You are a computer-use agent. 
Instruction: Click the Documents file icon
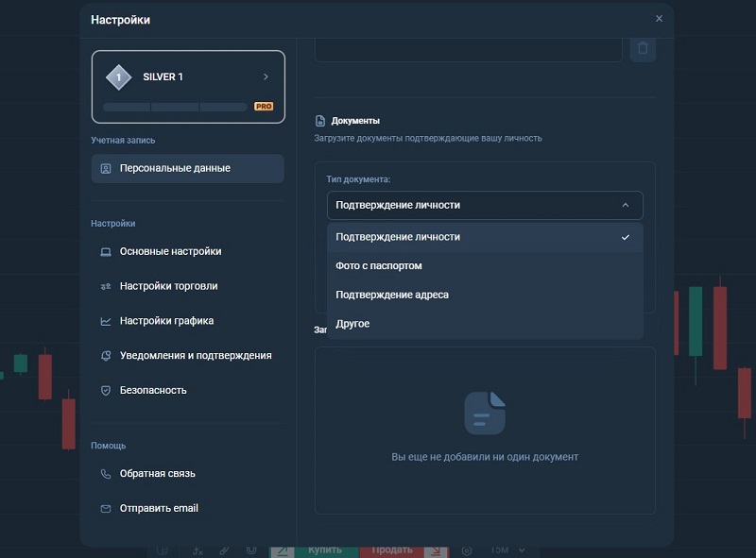point(320,121)
